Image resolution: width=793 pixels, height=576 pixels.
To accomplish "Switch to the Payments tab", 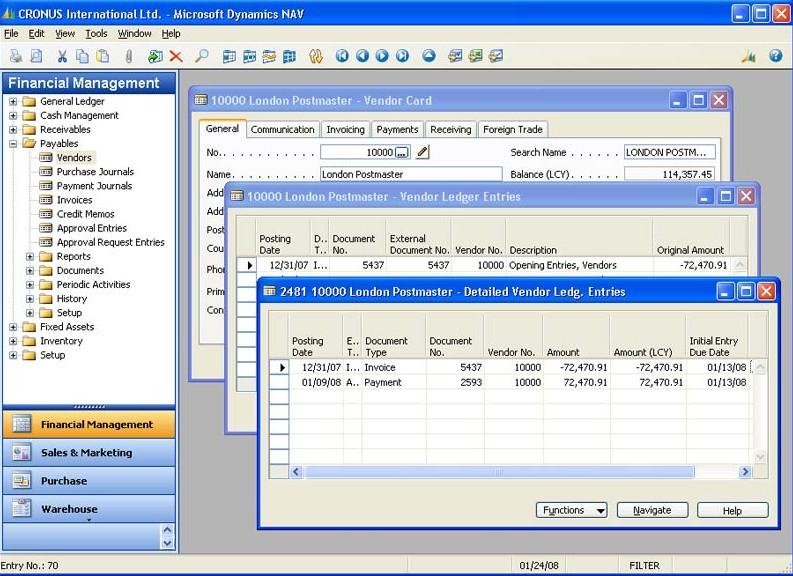I will (398, 129).
